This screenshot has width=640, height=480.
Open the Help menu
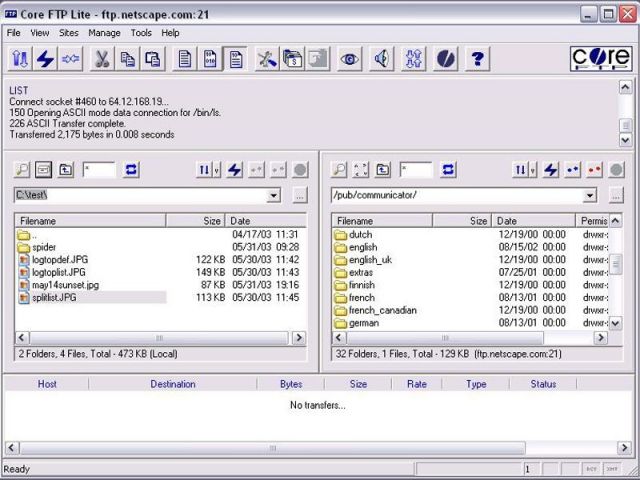point(170,33)
